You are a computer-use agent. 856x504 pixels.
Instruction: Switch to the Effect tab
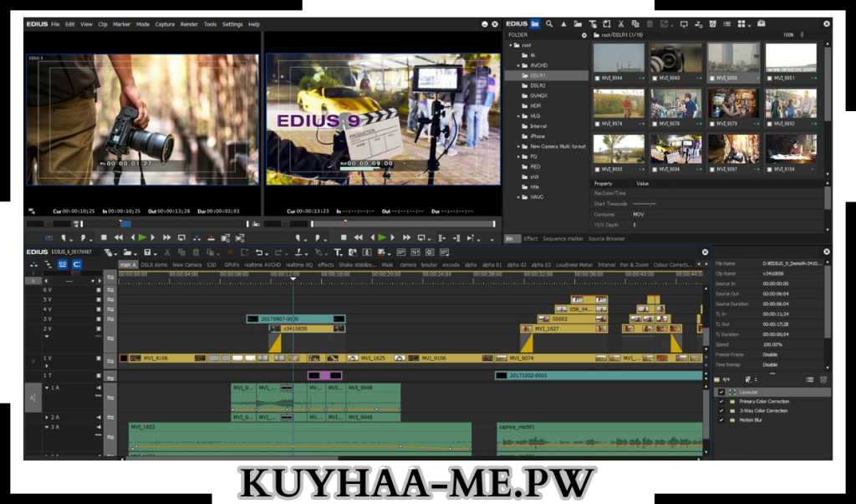point(531,238)
